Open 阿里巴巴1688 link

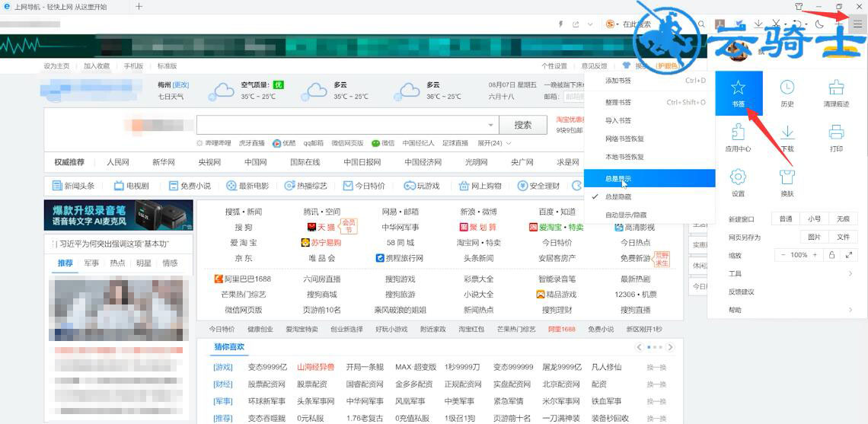tap(242, 279)
